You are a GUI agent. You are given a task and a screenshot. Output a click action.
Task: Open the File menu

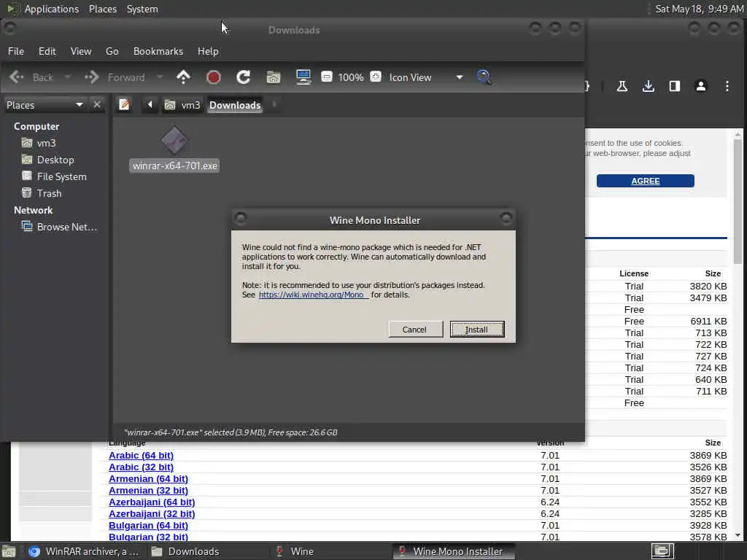pos(16,51)
